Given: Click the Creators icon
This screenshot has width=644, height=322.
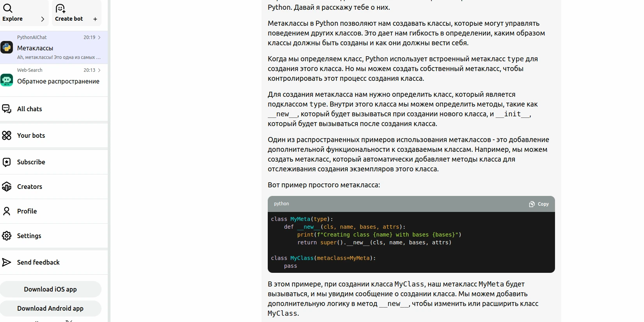Looking at the screenshot, I should (x=7, y=187).
